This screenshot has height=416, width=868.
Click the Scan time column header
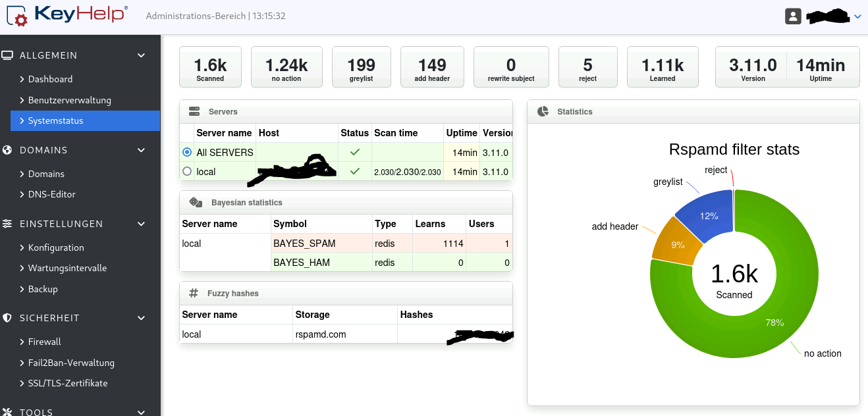click(x=396, y=133)
